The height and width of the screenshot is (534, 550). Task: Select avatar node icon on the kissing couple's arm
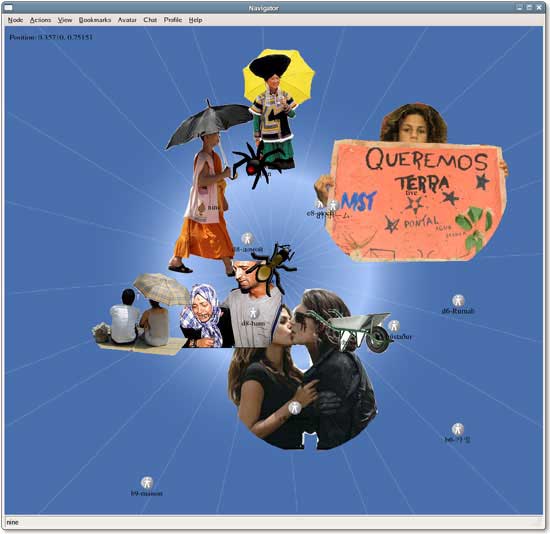pyautogui.click(x=295, y=408)
